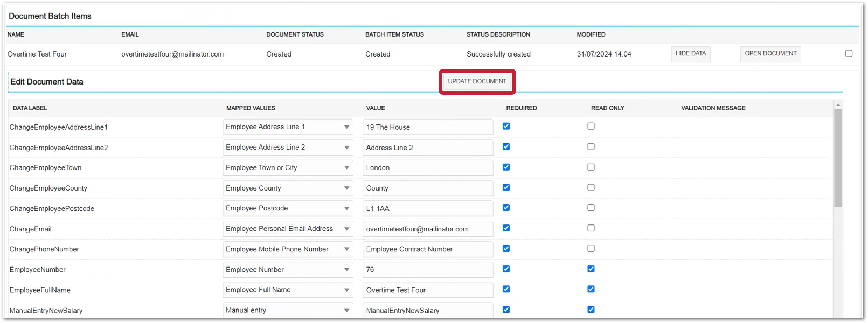Expand the Employee Personal Email Address dropdown
Image resolution: width=868 pixels, height=323 pixels.
[288, 229]
